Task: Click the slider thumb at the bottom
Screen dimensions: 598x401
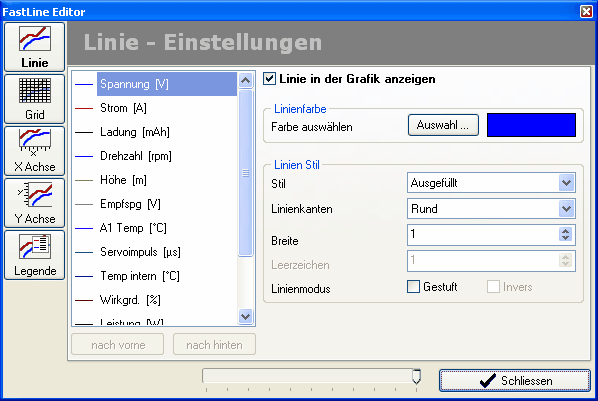Action: coord(416,376)
